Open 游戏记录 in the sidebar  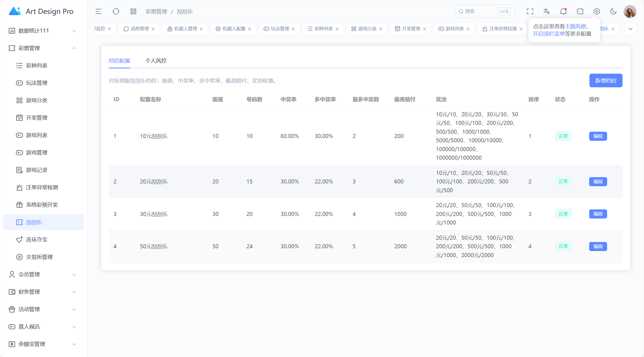pos(43,170)
